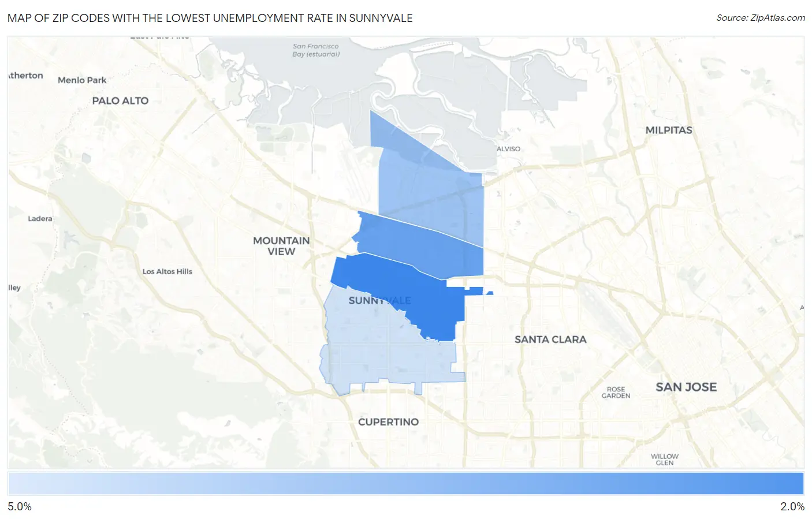Click the 'ALVISO' map label
The image size is (812, 519).
(508, 149)
